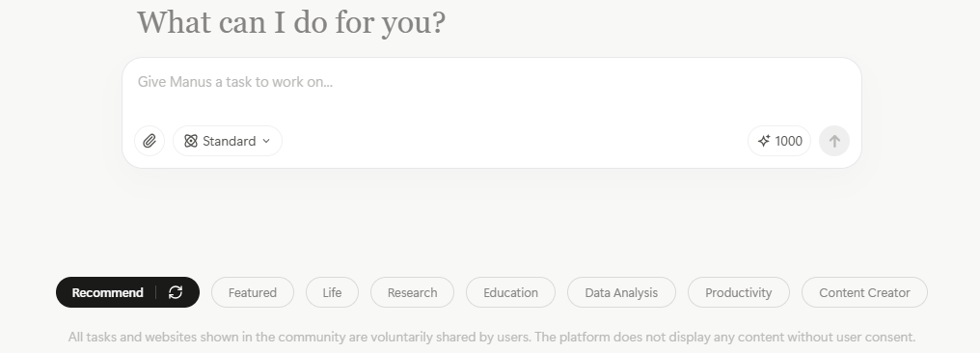Image resolution: width=980 pixels, height=353 pixels.
Task: Open the Content Creator category
Action: (x=864, y=292)
